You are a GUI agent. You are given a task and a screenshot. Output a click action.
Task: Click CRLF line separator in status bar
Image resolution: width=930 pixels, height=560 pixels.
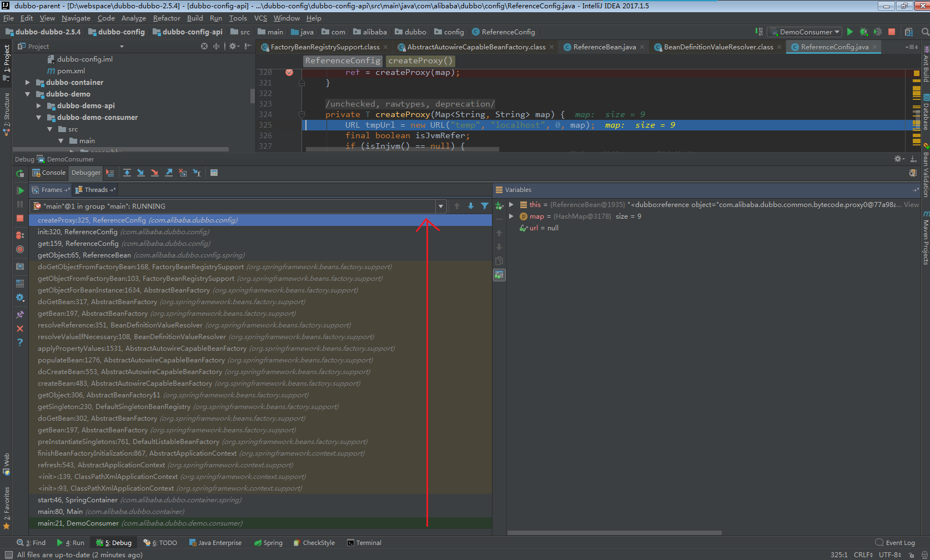[863, 554]
